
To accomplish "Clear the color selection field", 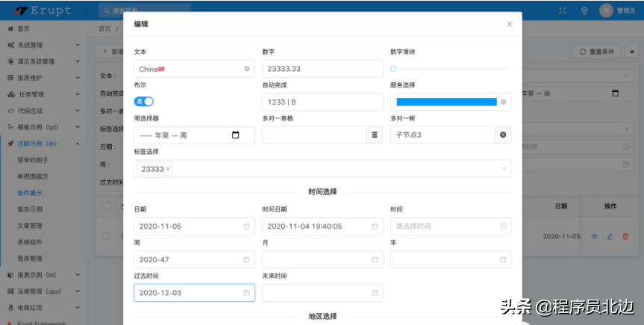I will pyautogui.click(x=504, y=102).
